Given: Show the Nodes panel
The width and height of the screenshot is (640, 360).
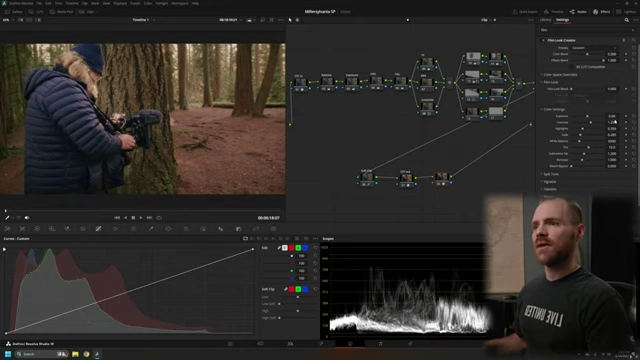Looking at the screenshot, I should [x=578, y=12].
